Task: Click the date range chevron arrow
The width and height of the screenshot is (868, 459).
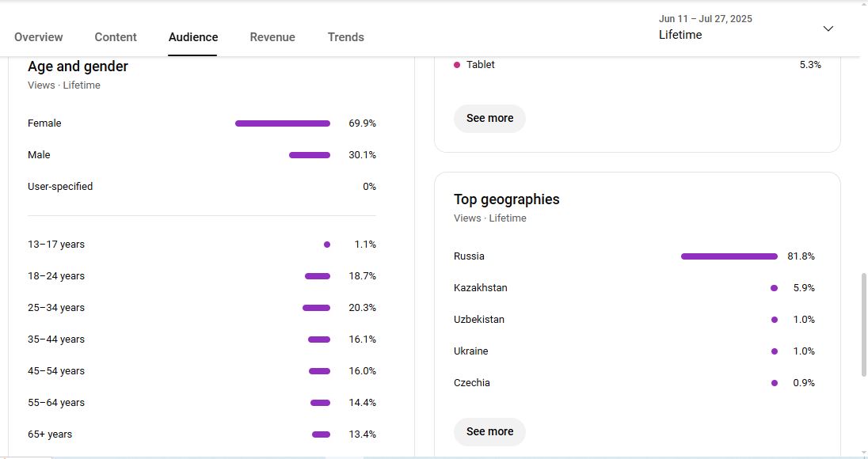Action: click(828, 28)
